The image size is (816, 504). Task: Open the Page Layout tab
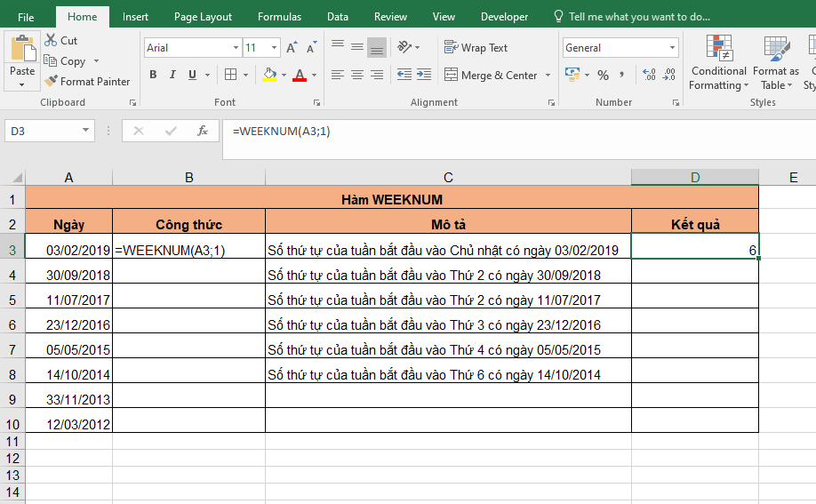point(203,17)
